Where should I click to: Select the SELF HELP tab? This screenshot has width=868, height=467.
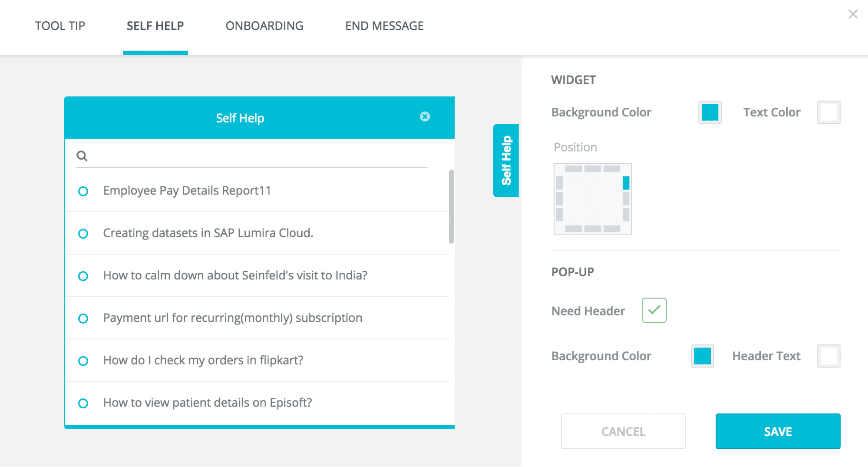point(155,26)
